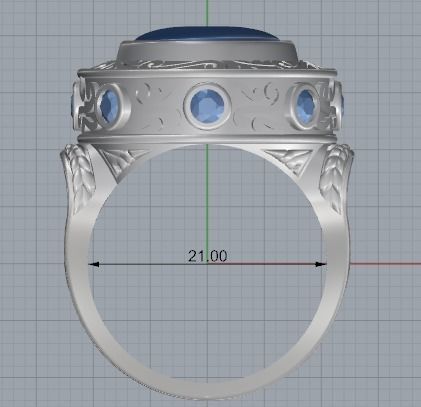Click the left arrowhead of the dimension line

coord(94,264)
